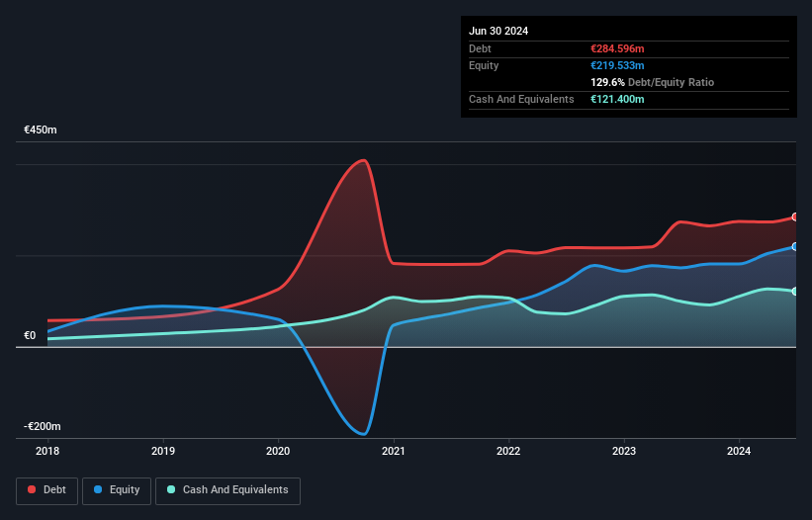Select the red Debt endpoint marker
The width and height of the screenshot is (812, 520).
[x=795, y=217]
